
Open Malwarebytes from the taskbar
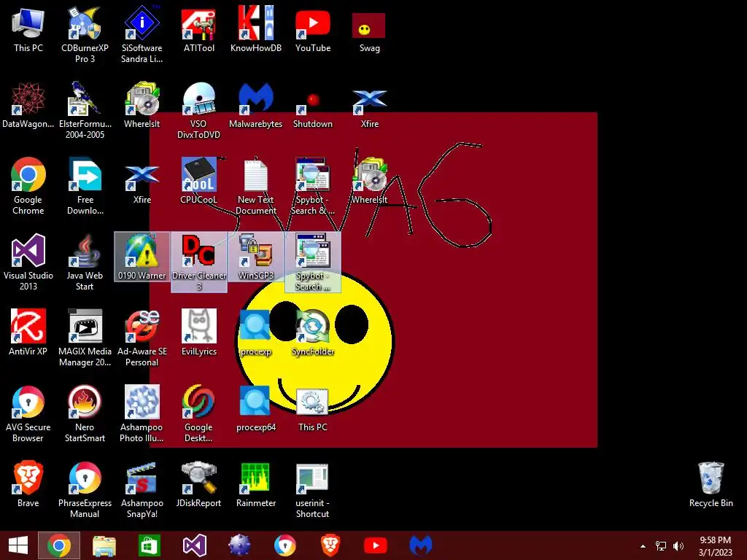(421, 545)
